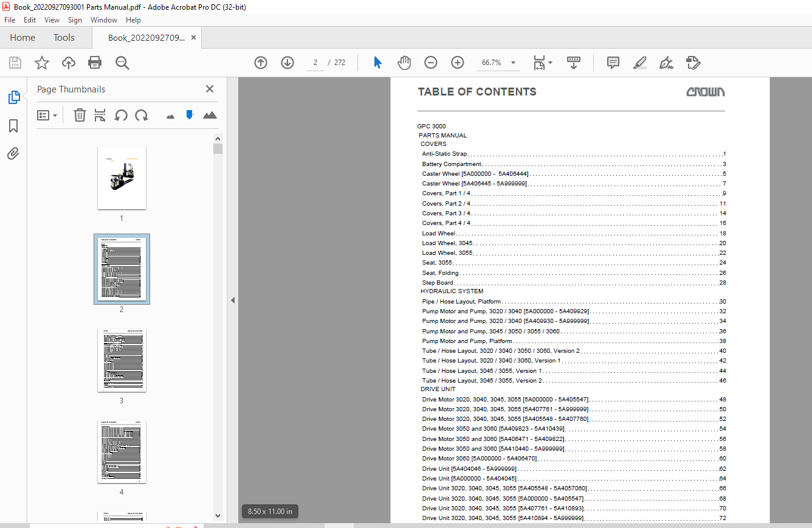Click the thumbnails panel scroll up arrow

(x=218, y=138)
